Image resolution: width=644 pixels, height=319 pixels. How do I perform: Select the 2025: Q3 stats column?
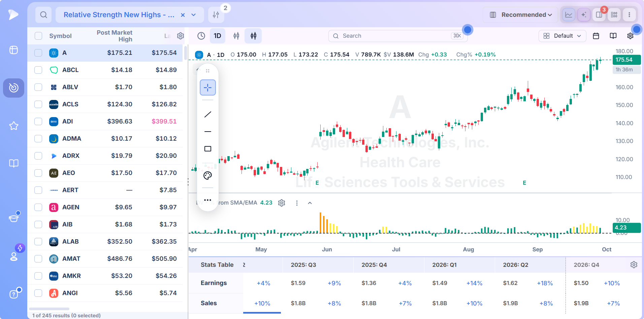point(303,265)
